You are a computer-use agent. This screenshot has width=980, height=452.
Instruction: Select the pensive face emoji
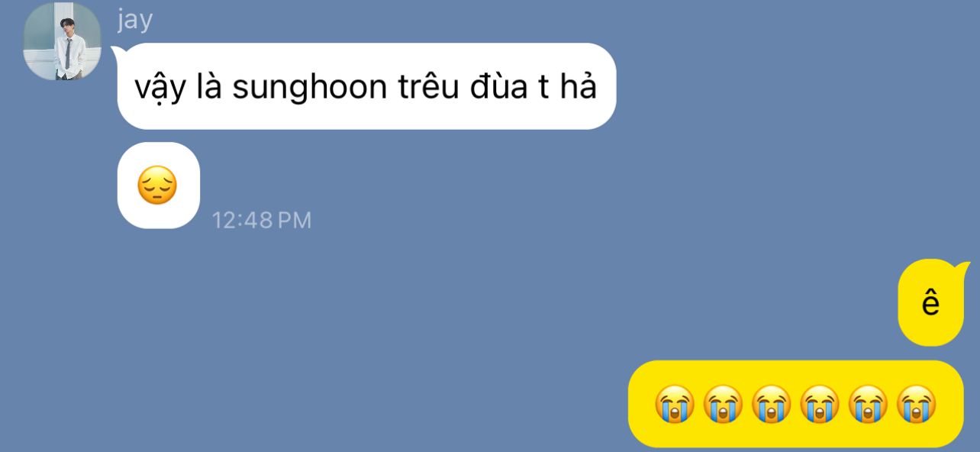coord(157,186)
